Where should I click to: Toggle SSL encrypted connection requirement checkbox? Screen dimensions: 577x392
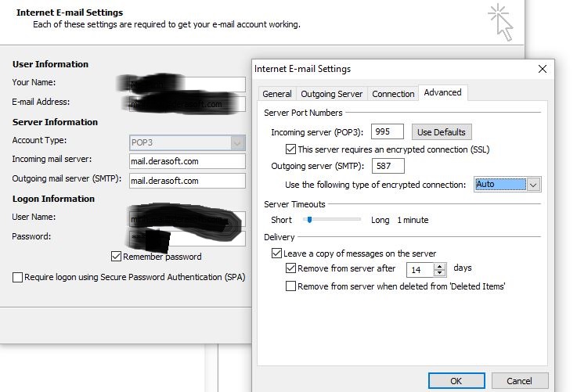(x=291, y=149)
